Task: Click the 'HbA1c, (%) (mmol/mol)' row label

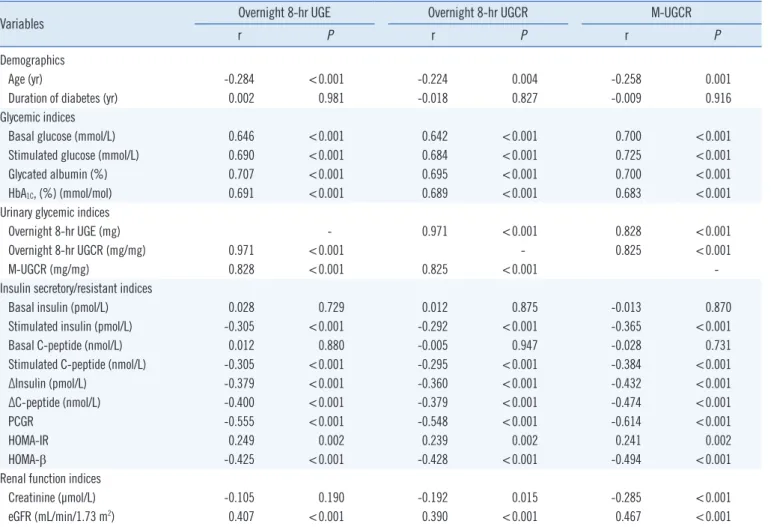Action: (60, 194)
